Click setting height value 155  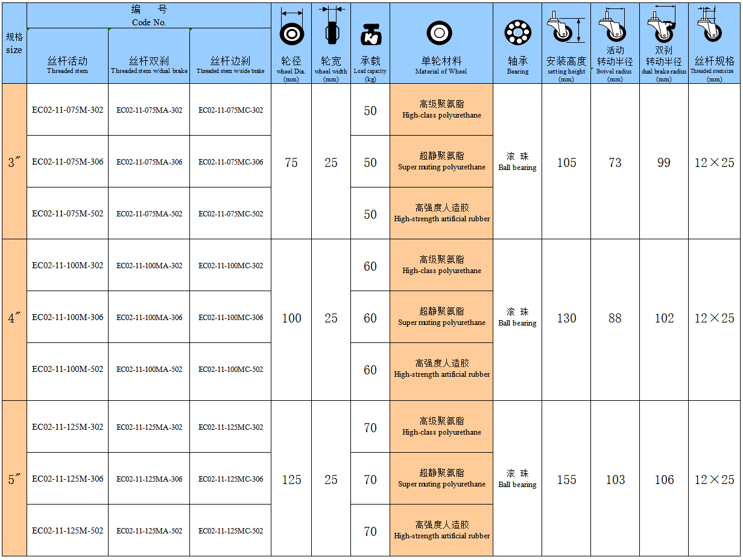[x=566, y=480]
